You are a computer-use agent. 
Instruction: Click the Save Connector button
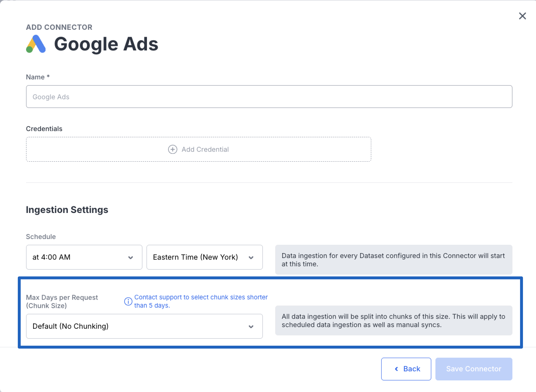click(x=474, y=369)
